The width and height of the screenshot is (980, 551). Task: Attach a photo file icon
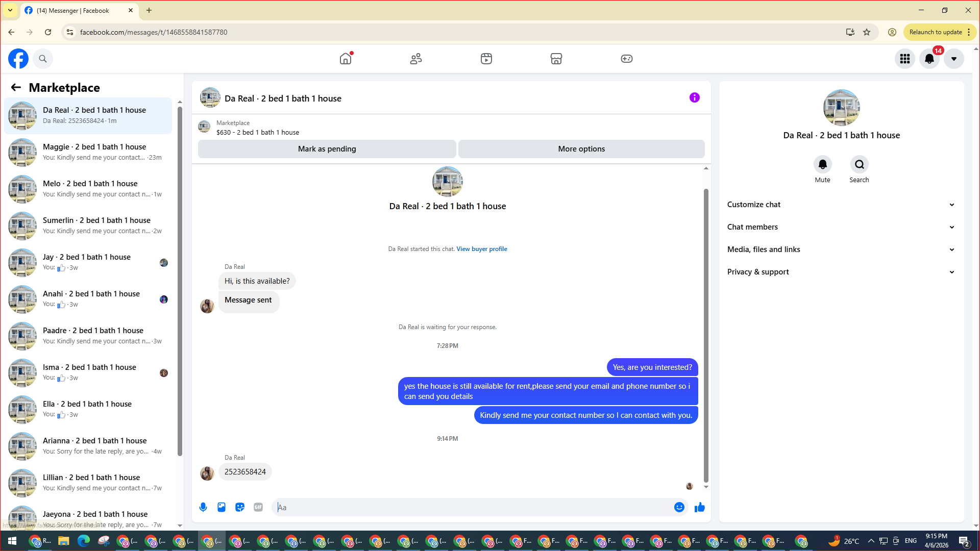point(222,507)
